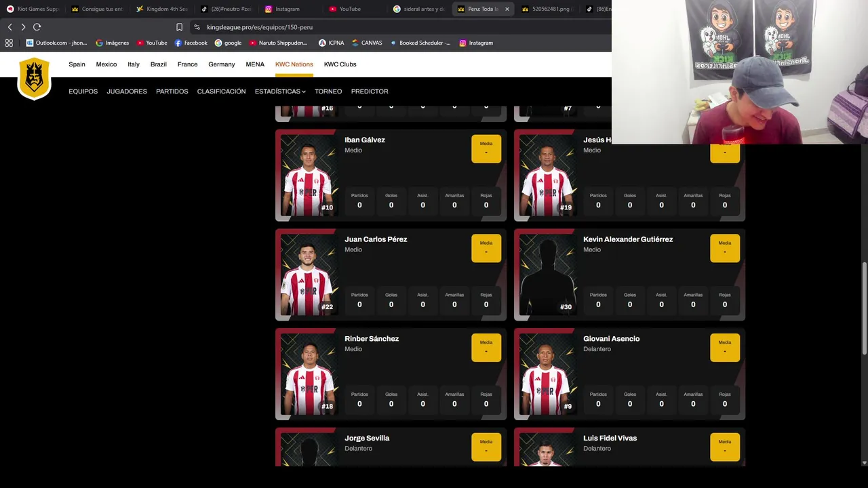Expand the ESTADÍSTICAS dropdown
Image resolution: width=868 pixels, height=488 pixels.
coord(280,91)
